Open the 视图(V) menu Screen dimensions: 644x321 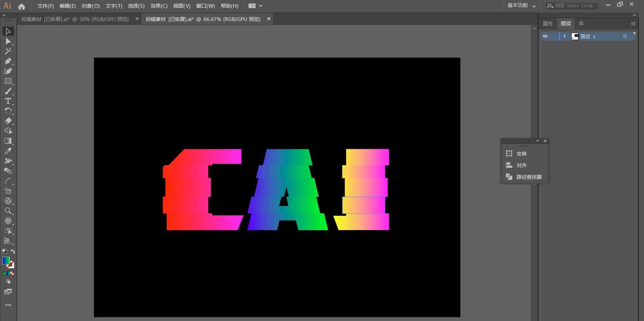182,6
